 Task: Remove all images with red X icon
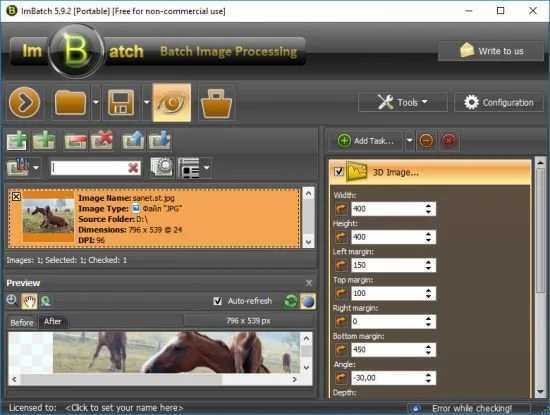pos(102,140)
